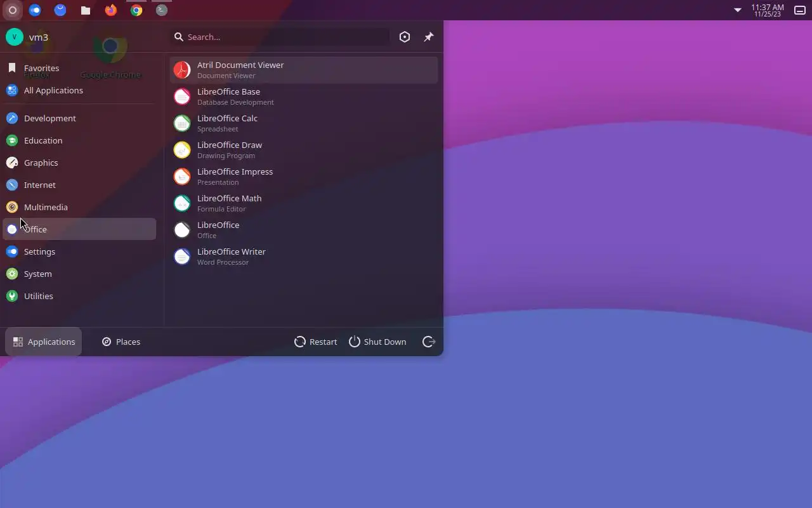812x508 pixels.
Task: Click the 'Presentation' description text
Action: click(218, 182)
